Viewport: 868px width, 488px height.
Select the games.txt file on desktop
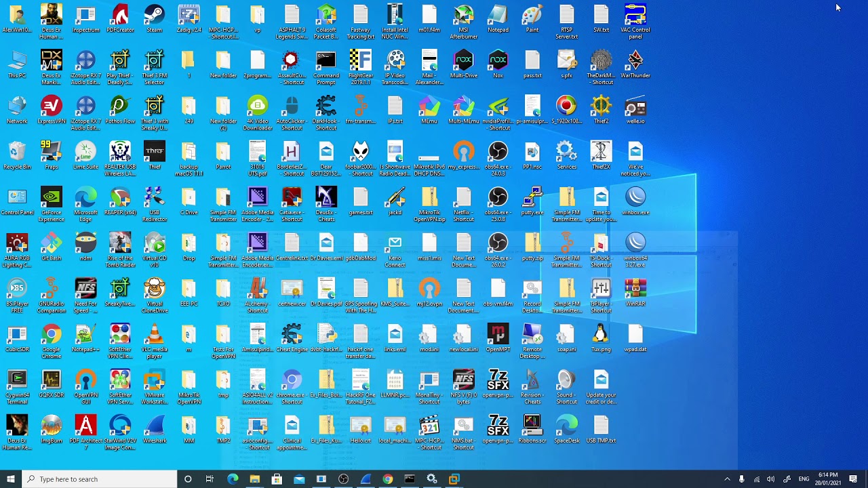[x=360, y=201]
